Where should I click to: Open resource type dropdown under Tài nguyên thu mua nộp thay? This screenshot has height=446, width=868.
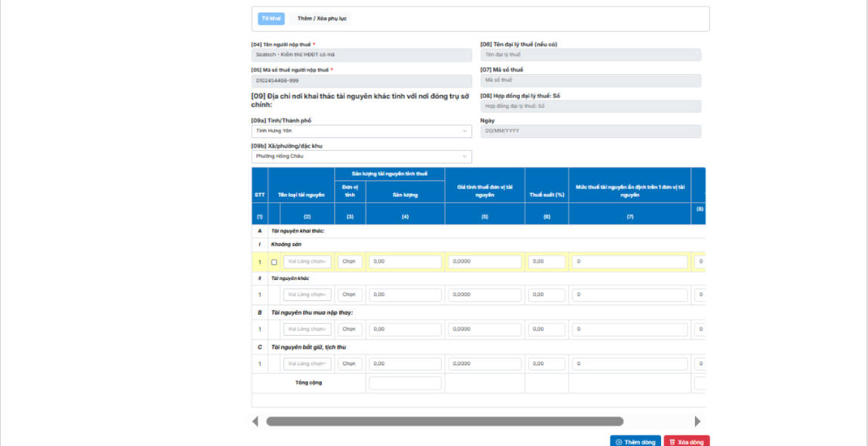tap(307, 329)
